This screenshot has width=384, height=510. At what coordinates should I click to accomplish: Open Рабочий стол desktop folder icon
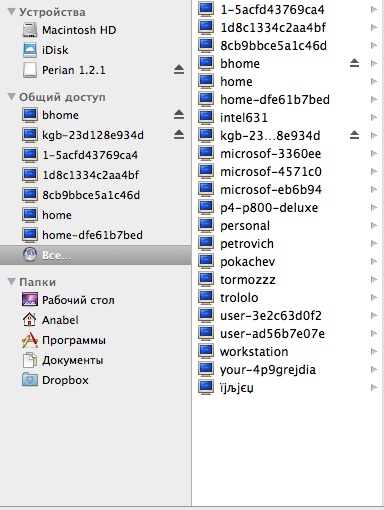pos(30,299)
